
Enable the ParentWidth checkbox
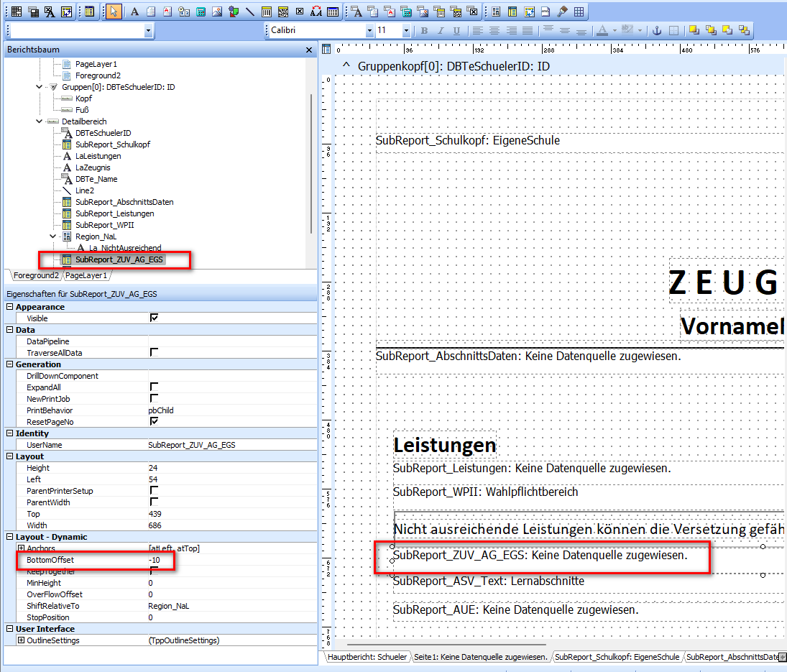(x=154, y=502)
